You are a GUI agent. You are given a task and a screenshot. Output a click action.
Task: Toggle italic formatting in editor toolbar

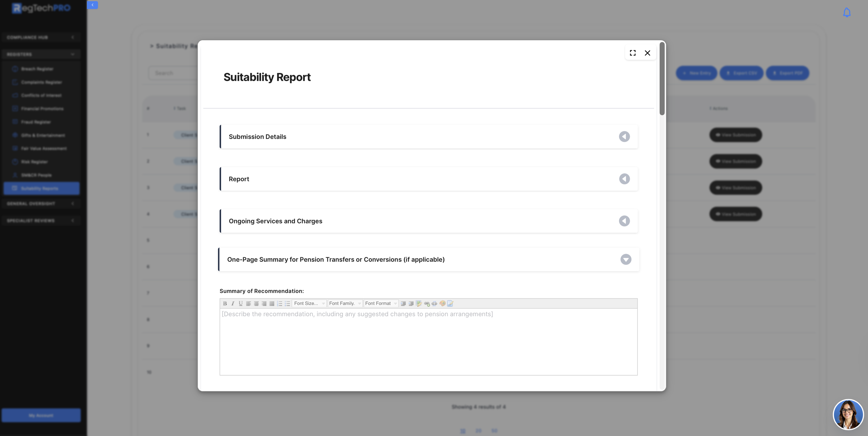(233, 303)
